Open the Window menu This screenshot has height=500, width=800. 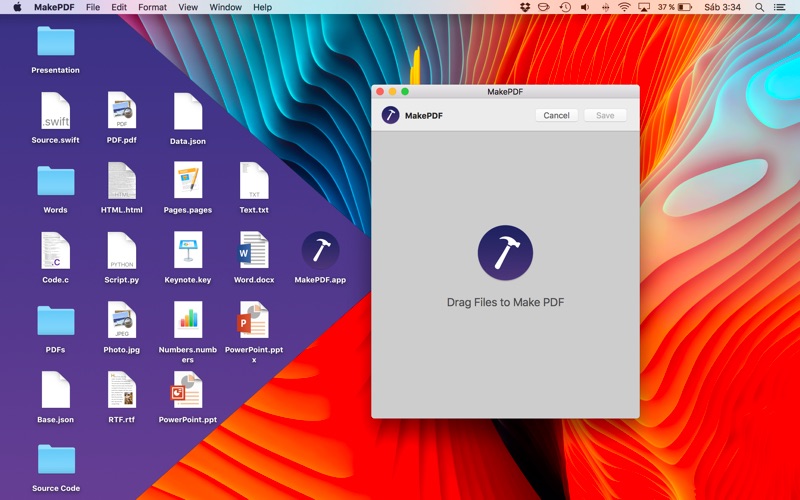pyautogui.click(x=226, y=7)
